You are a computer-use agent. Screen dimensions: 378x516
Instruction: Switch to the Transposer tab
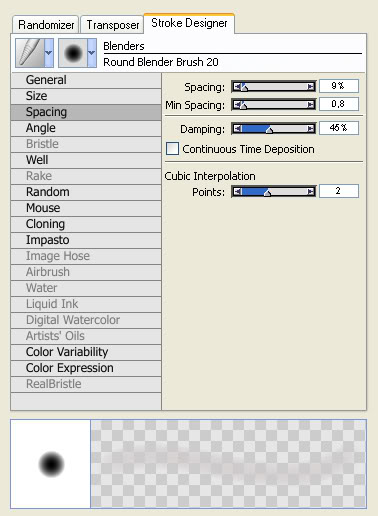pos(112,25)
